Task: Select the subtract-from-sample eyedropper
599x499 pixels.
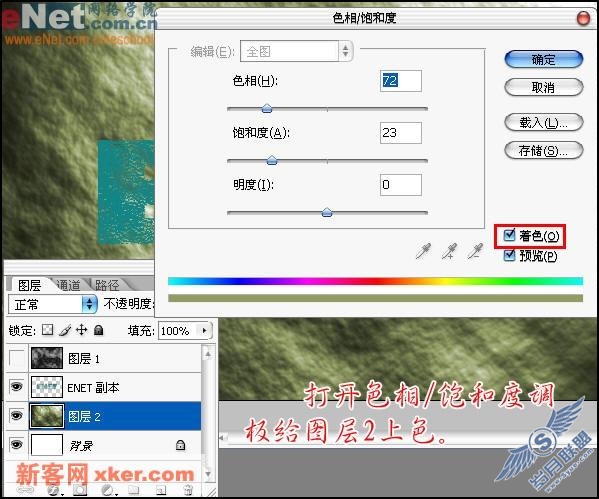Action: [475, 251]
